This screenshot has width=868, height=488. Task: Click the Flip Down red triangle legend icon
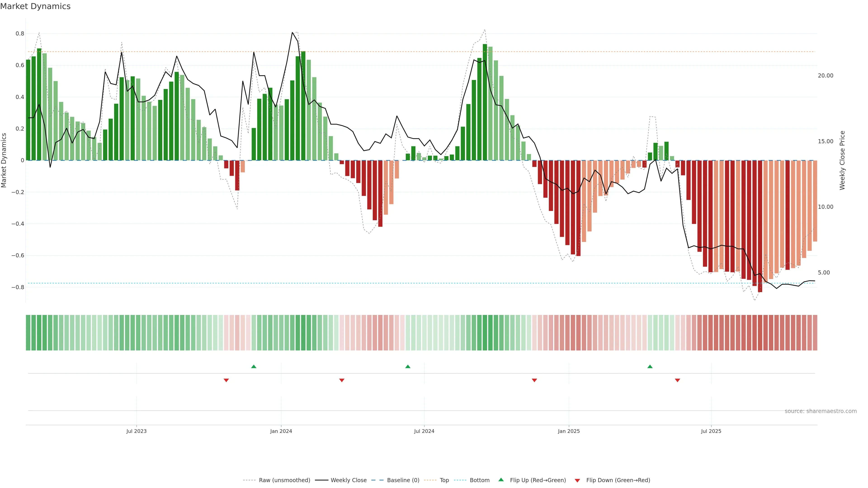(577, 480)
